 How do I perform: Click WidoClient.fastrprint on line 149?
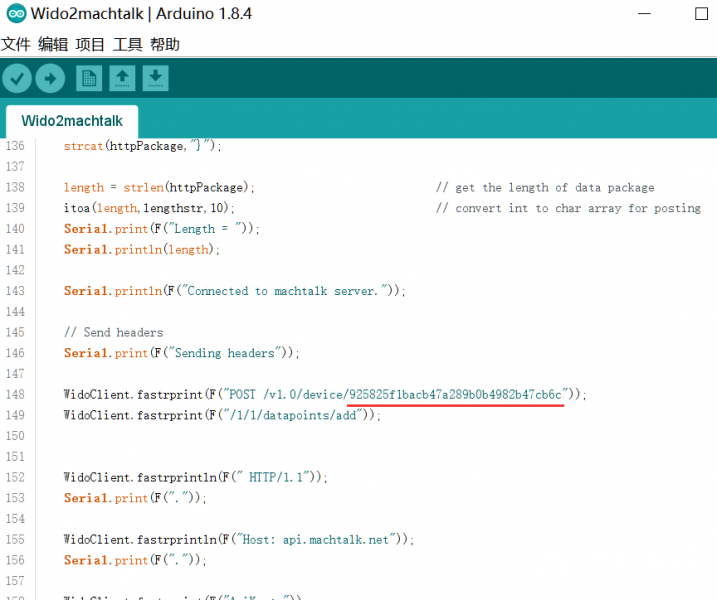pyautogui.click(x=133, y=415)
